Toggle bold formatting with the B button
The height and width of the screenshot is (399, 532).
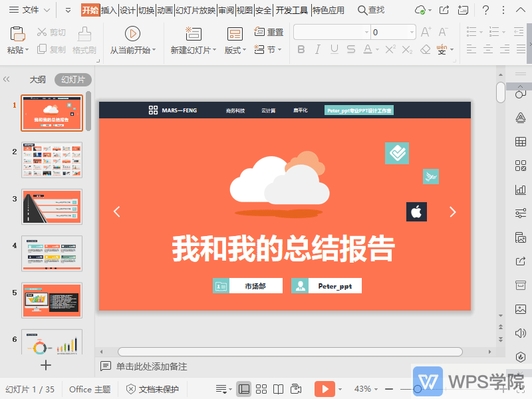(301, 49)
